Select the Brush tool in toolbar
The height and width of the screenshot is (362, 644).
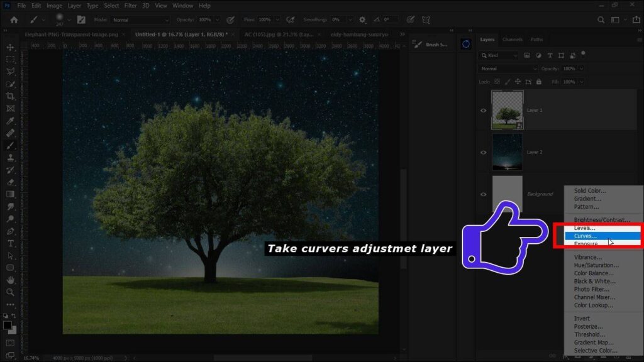pyautogui.click(x=10, y=146)
